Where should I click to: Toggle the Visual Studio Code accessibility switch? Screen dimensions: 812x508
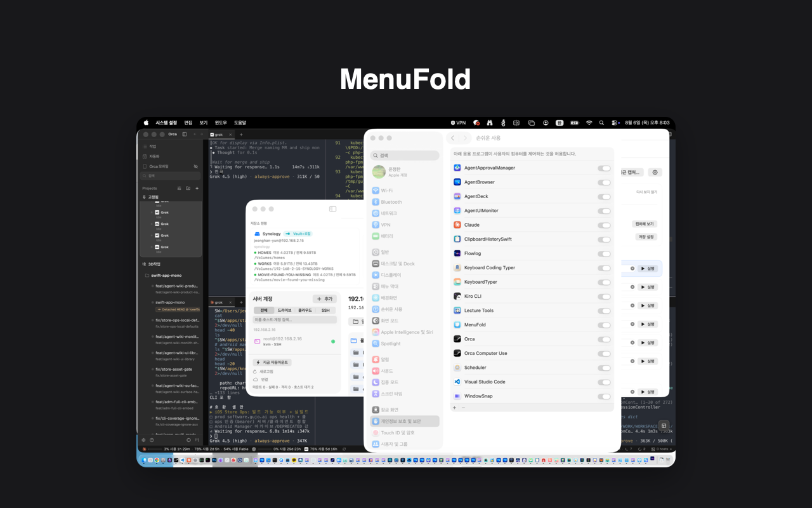coord(604,382)
